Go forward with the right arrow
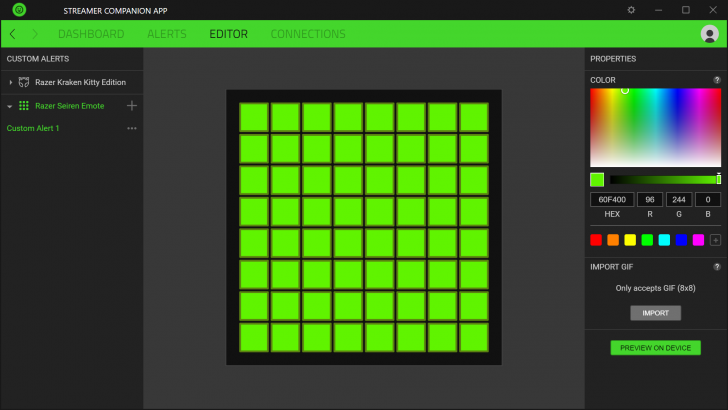 35,34
